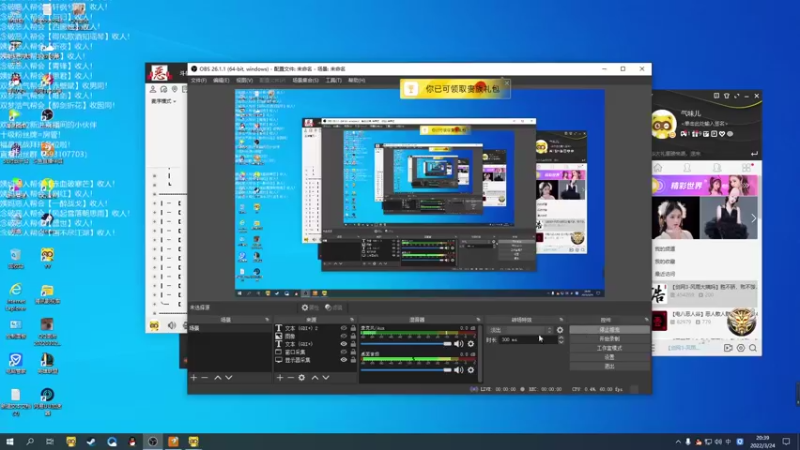The image size is (800, 450).
Task: Click the OBS icon in the taskbar
Action: 153,441
